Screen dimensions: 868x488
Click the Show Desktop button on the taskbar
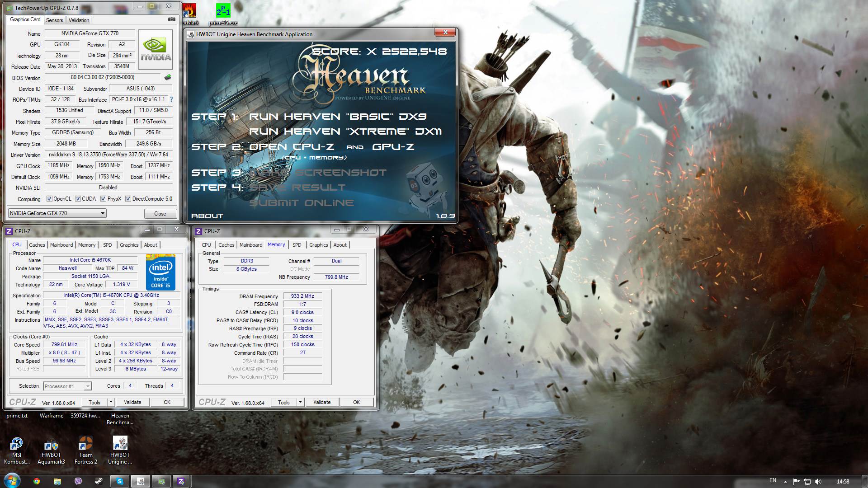864,481
